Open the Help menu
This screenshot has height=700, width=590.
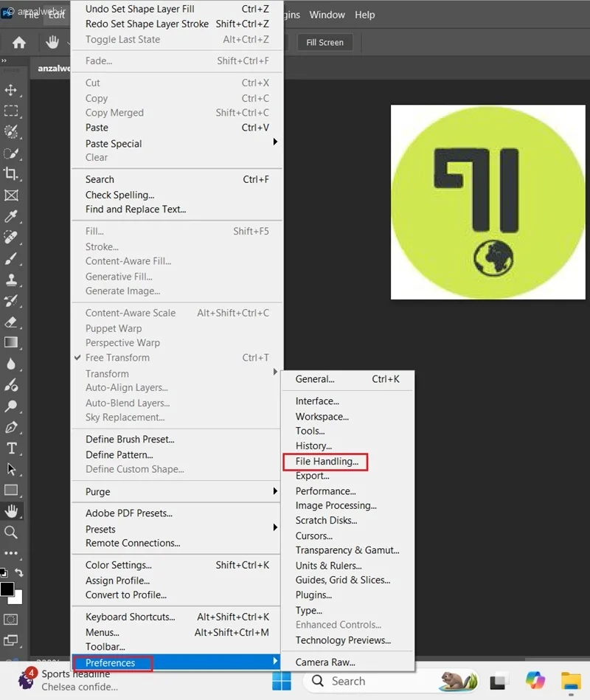click(364, 15)
